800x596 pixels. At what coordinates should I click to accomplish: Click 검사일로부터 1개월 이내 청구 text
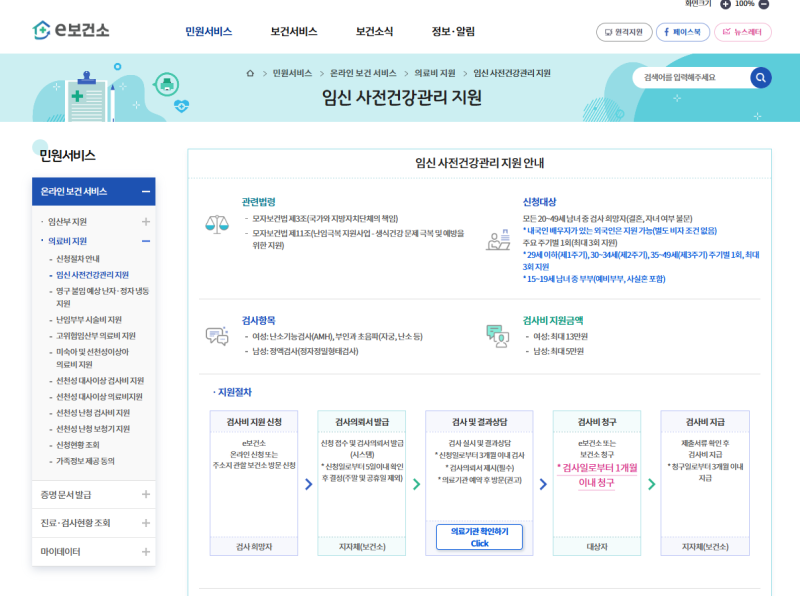597,475
